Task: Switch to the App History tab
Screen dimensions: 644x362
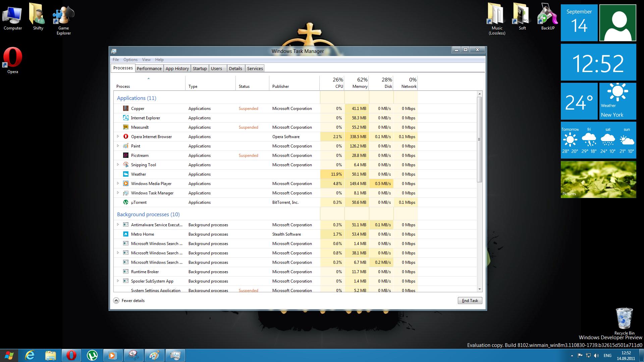Action: 177,68
